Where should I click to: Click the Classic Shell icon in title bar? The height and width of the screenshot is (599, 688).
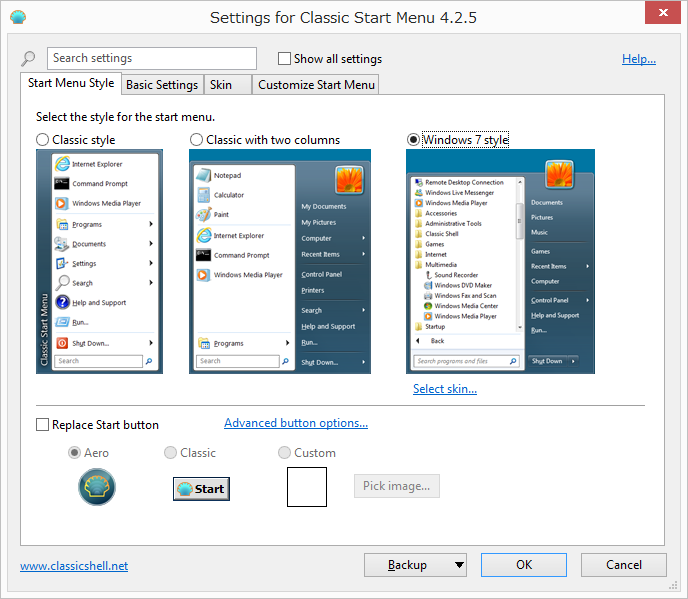click(18, 17)
